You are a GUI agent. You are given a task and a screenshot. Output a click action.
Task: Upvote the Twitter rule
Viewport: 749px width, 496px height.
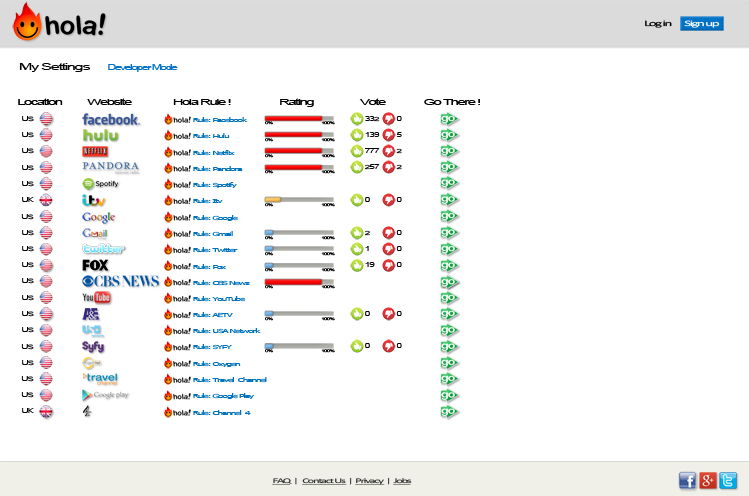[x=356, y=249]
